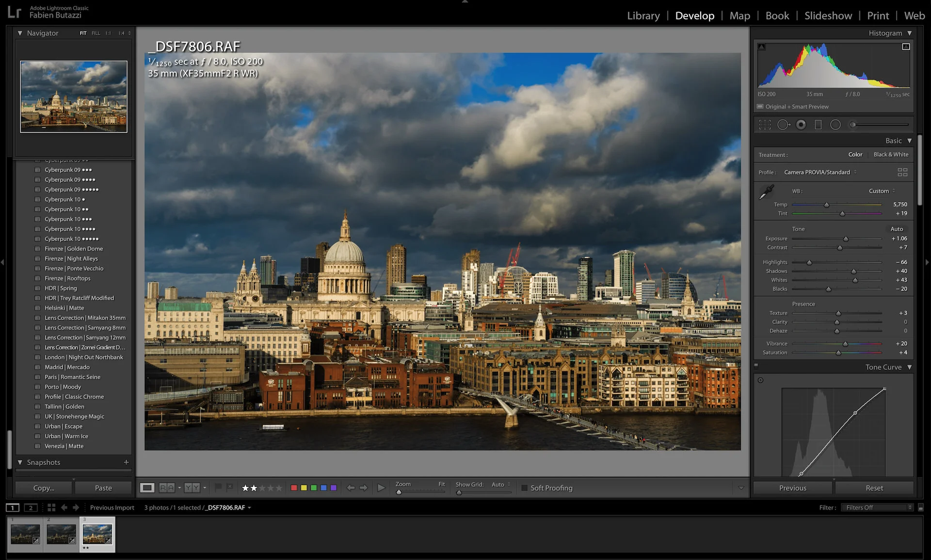Viewport: 931px width, 560px height.
Task: Activate the Tone Curve targeted adjustment tool
Action: [760, 380]
